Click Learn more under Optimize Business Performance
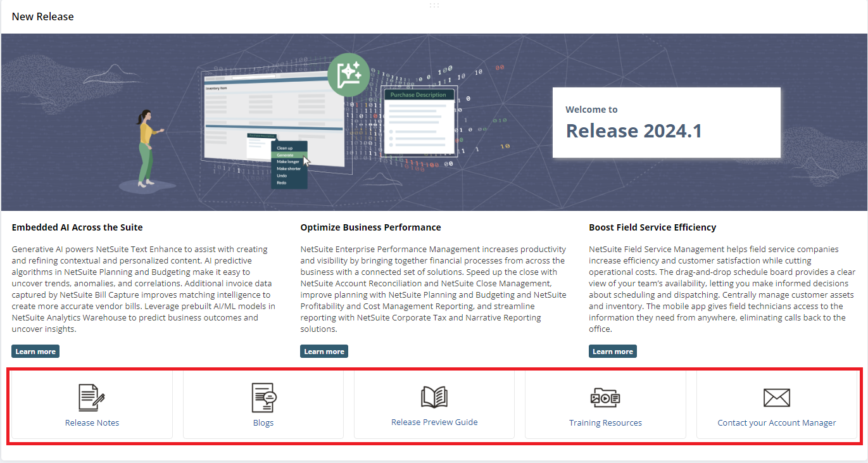This screenshot has height=463, width=868. pyautogui.click(x=324, y=352)
